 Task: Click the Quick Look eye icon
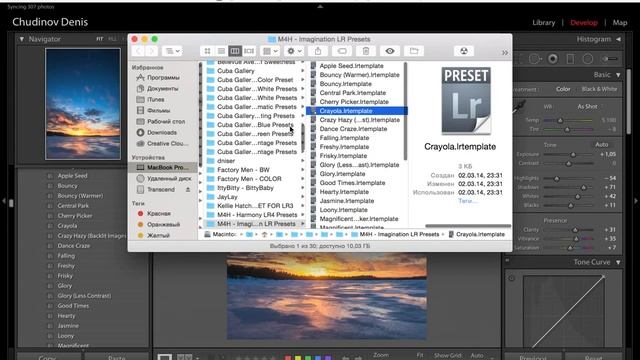tap(390, 51)
